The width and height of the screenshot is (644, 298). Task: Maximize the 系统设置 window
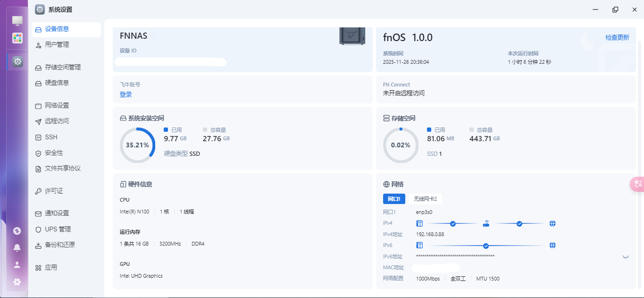coord(615,9)
